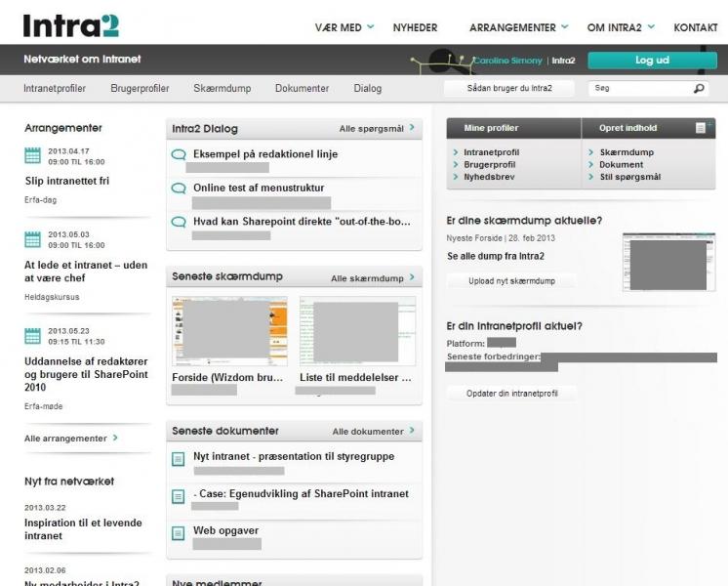This screenshot has height=586, width=728.
Task: Switch to the Brugerprofiler tab
Action: click(x=140, y=89)
